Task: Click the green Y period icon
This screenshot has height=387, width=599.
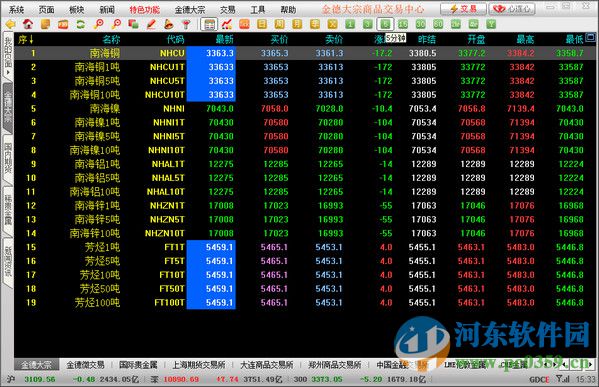Action: point(491,24)
